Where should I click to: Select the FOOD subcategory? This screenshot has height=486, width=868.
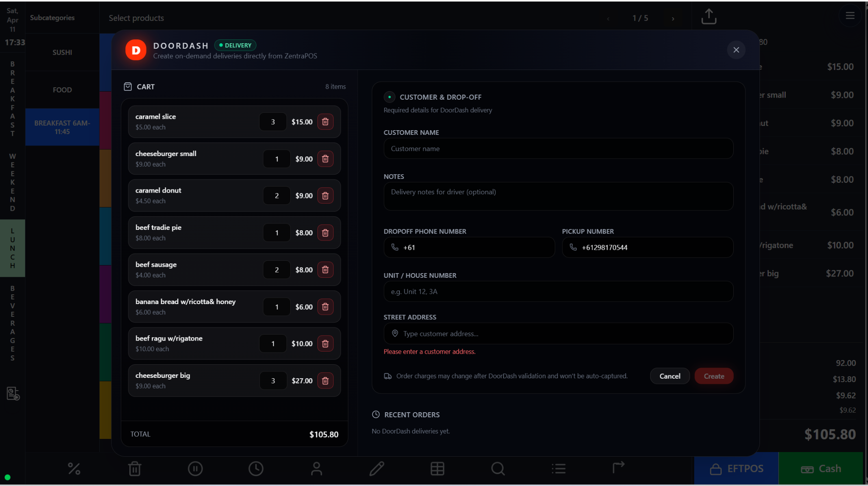pos(62,90)
